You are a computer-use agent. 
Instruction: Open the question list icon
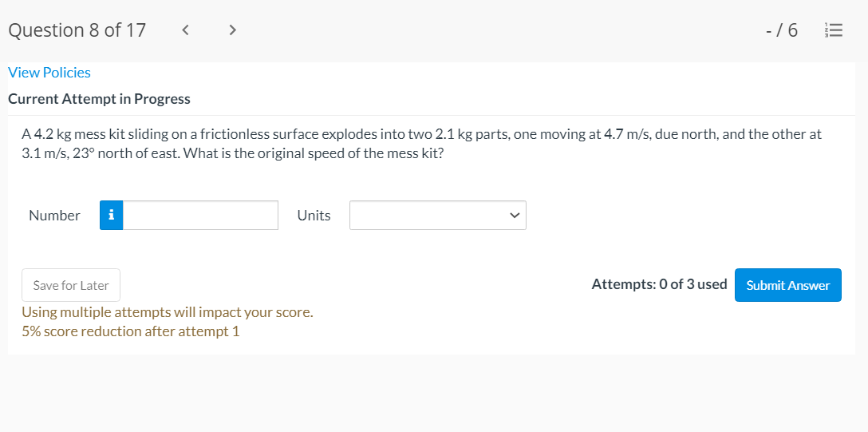(x=833, y=30)
